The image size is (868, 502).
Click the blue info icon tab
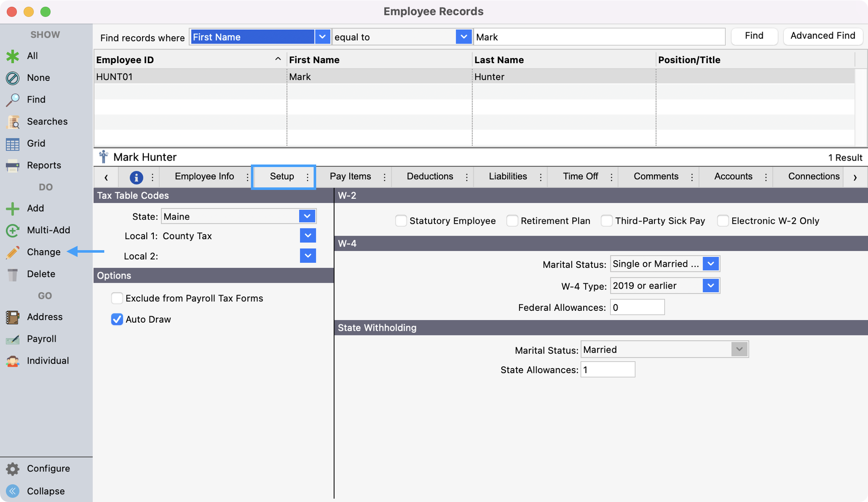pos(136,177)
